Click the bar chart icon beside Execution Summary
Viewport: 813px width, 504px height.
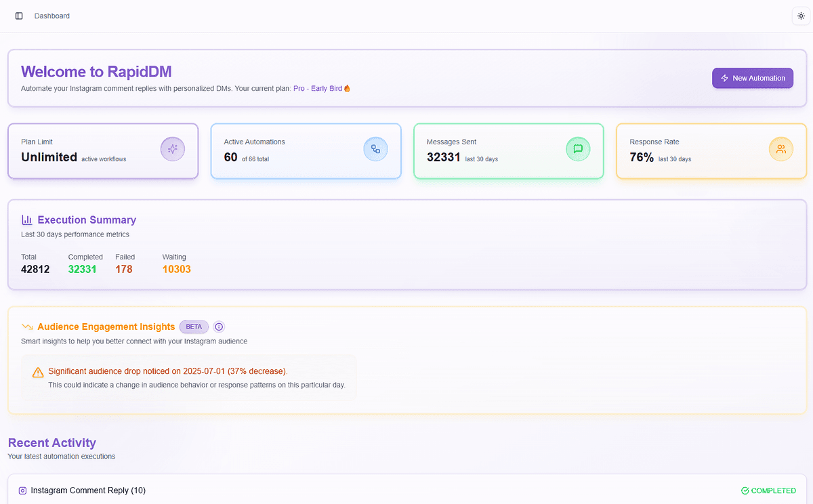pyautogui.click(x=27, y=219)
